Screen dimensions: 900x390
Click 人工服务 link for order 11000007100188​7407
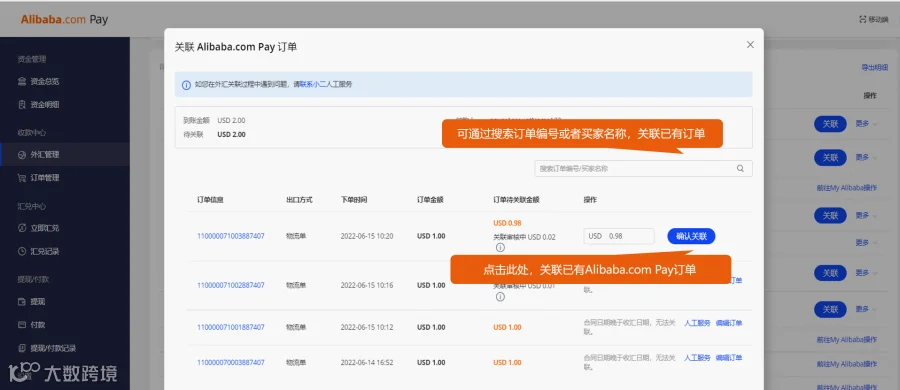point(697,323)
